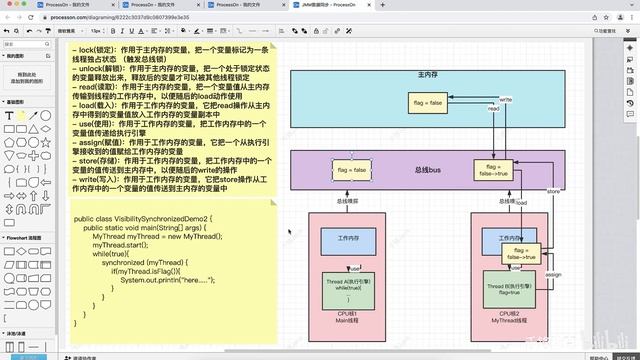Screen dimensions: 640x360
Task: Select the U-turn arrow shape
Action: tap(21, 209)
